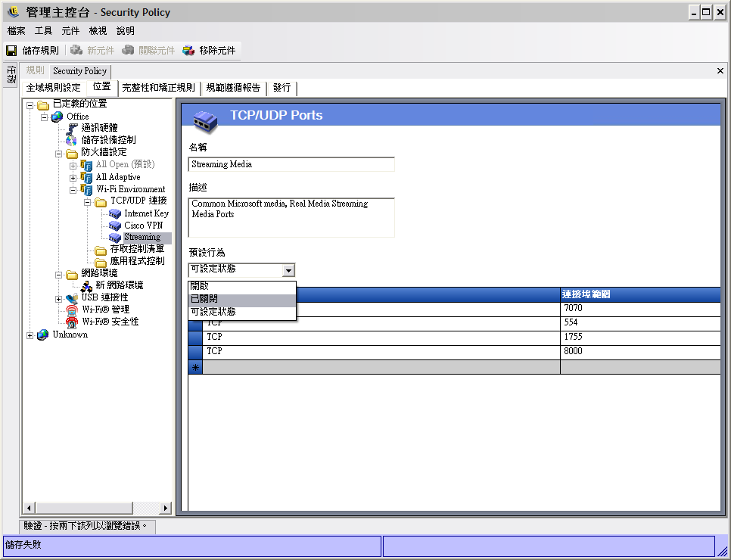Click tree scrollbar left arrow
Image resolution: width=731 pixels, height=560 pixels.
pyautogui.click(x=29, y=508)
